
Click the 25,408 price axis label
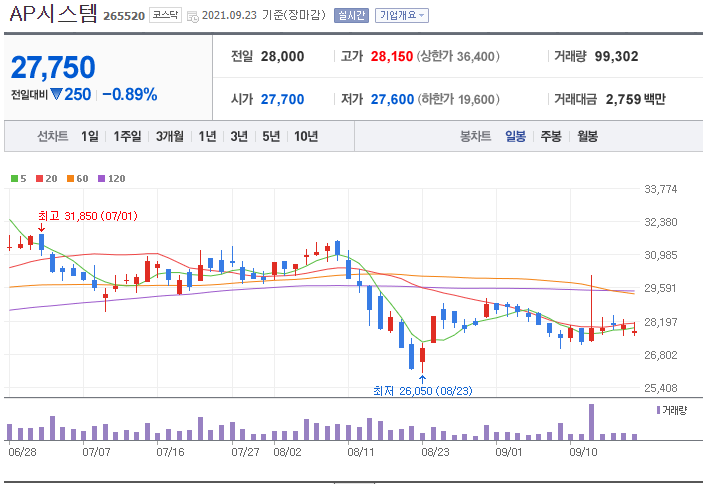(661, 388)
